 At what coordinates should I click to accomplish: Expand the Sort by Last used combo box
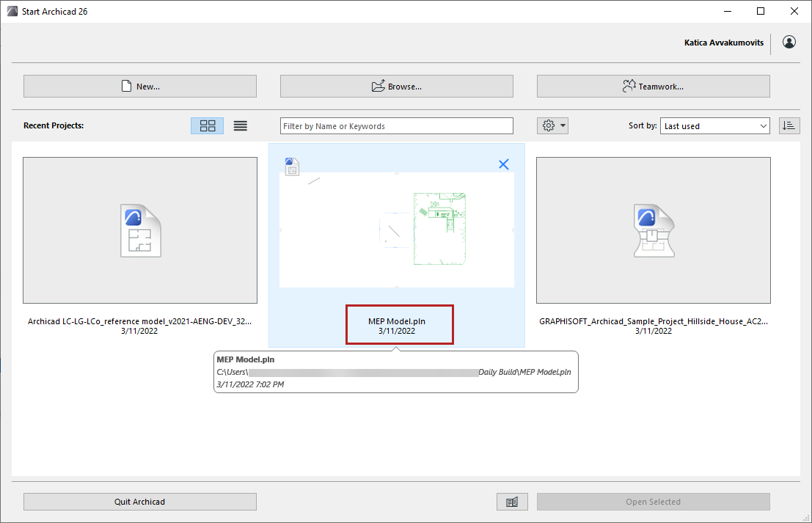tap(714, 126)
